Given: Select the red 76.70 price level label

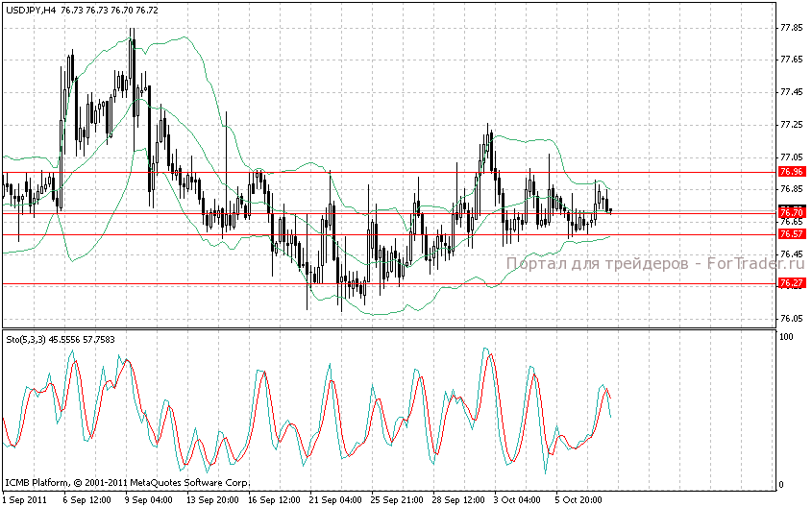Looking at the screenshot, I should point(791,211).
